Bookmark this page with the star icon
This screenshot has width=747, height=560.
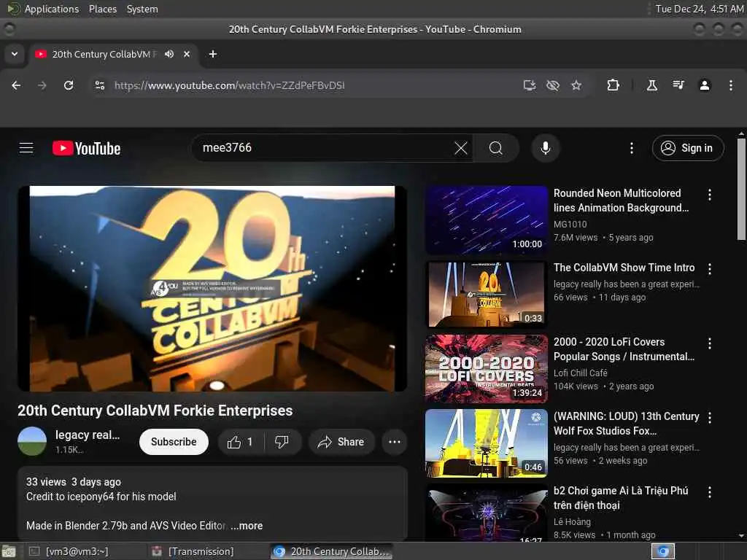click(x=576, y=85)
